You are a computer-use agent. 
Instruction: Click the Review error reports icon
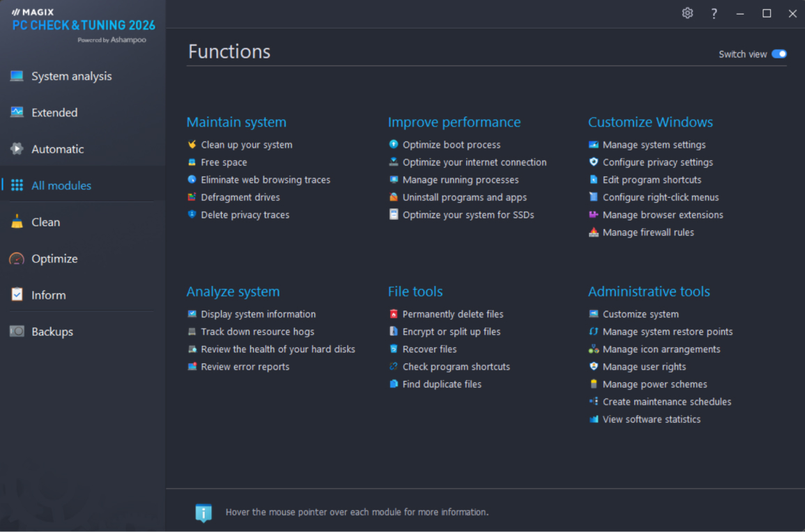click(192, 367)
